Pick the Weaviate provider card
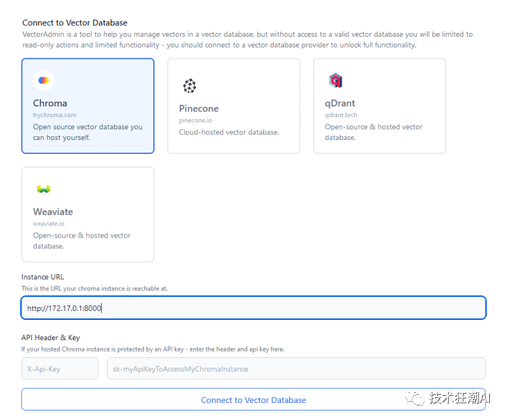 coord(87,214)
